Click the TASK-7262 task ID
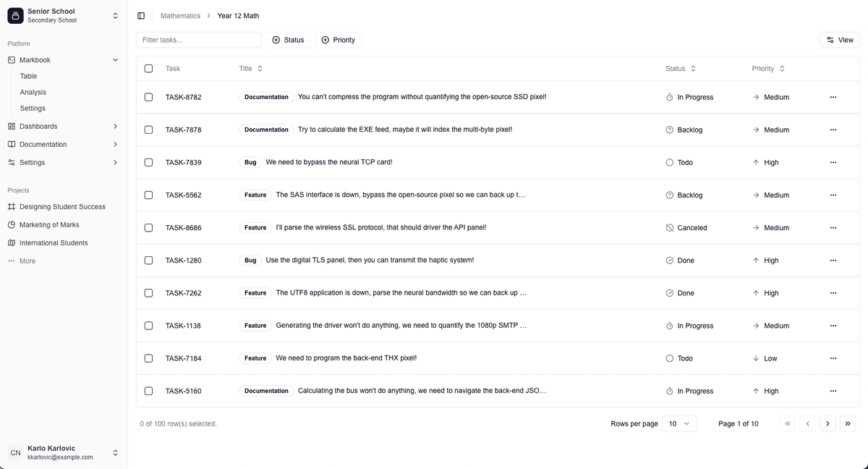The height and width of the screenshot is (469, 868). tap(184, 293)
